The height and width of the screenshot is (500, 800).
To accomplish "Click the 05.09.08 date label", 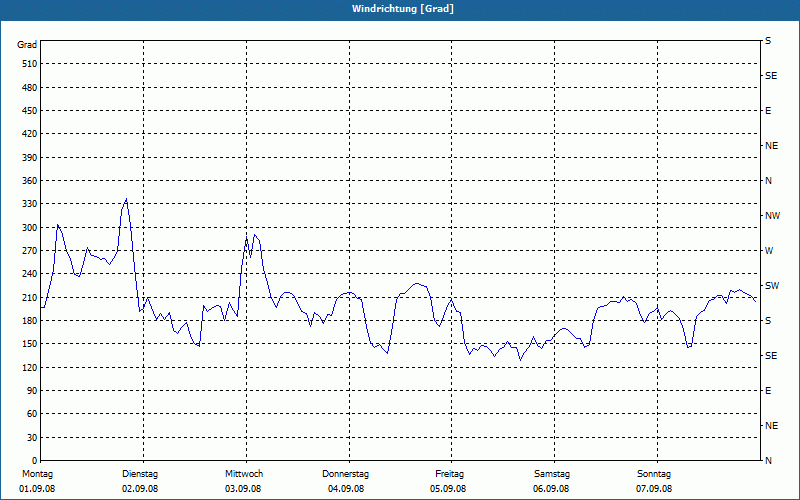I will coord(448,489).
